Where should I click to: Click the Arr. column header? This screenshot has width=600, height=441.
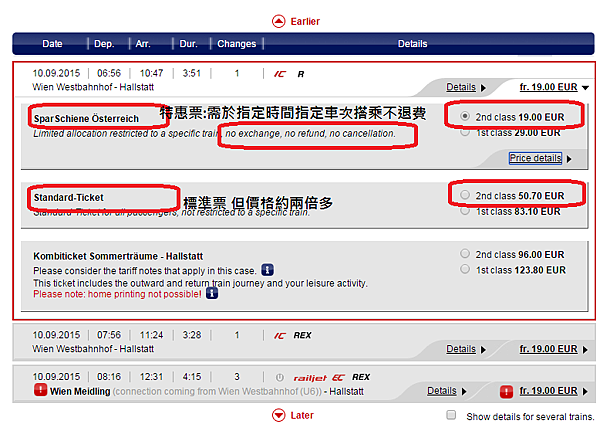pyautogui.click(x=143, y=44)
